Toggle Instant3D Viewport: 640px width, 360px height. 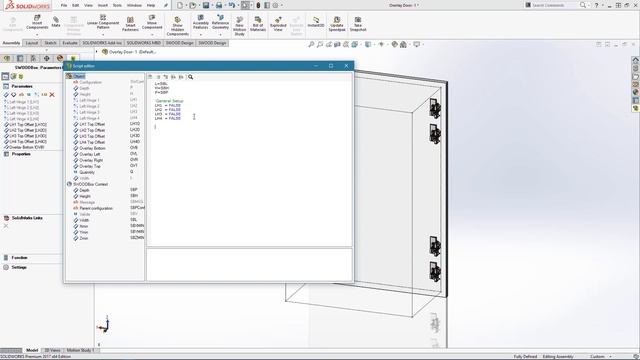[x=316, y=22]
